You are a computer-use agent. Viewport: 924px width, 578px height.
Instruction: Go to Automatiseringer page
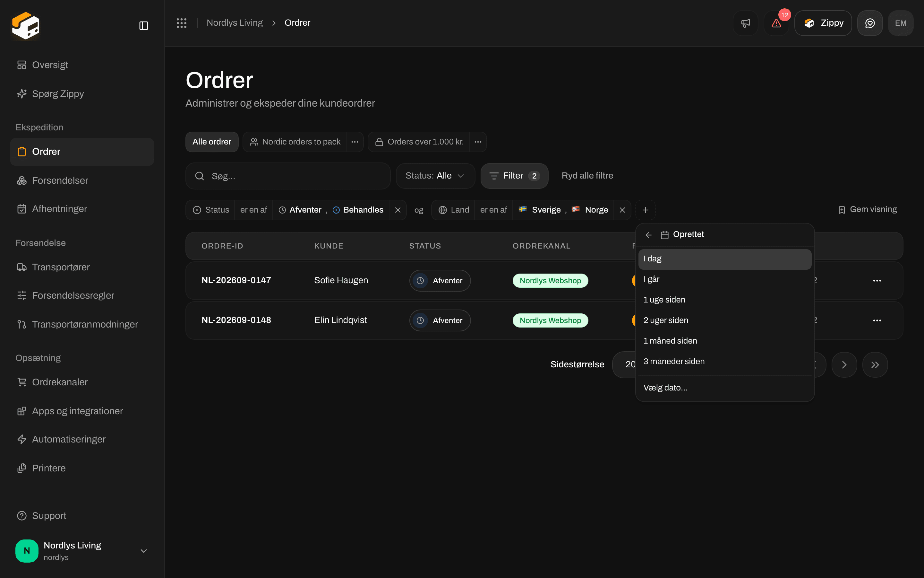[82, 439]
